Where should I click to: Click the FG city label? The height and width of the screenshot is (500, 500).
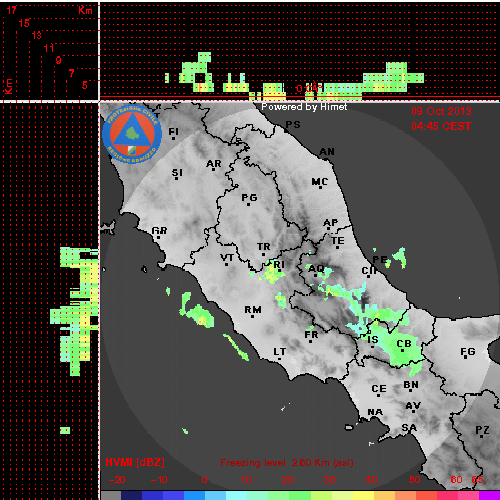coord(468,352)
